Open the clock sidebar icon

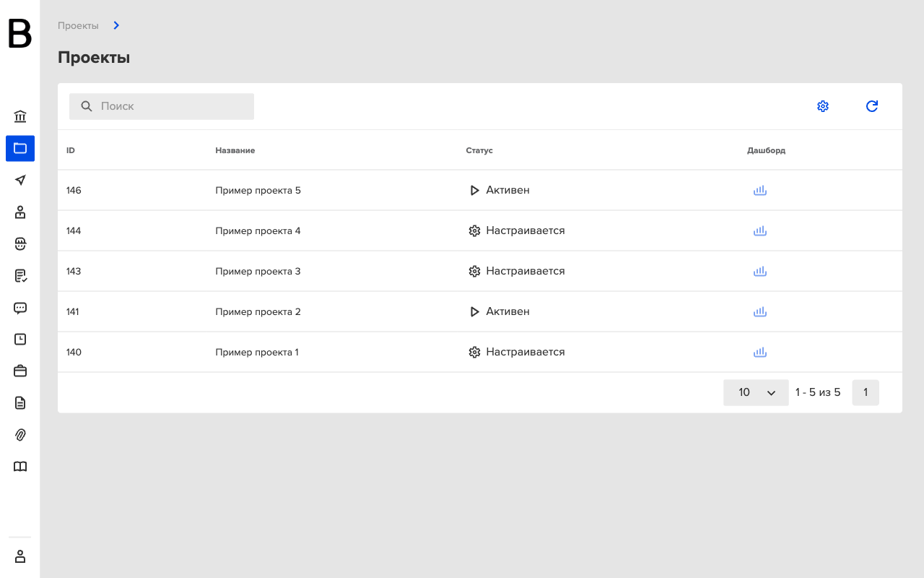point(20,339)
